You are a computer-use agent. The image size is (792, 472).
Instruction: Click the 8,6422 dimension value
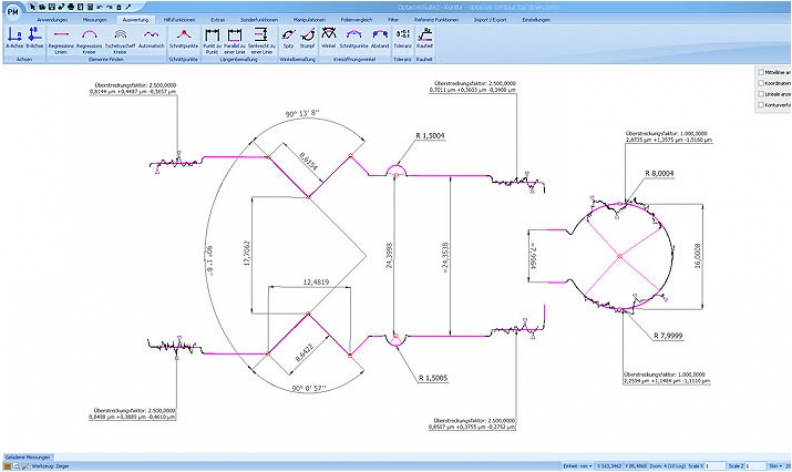(x=305, y=352)
